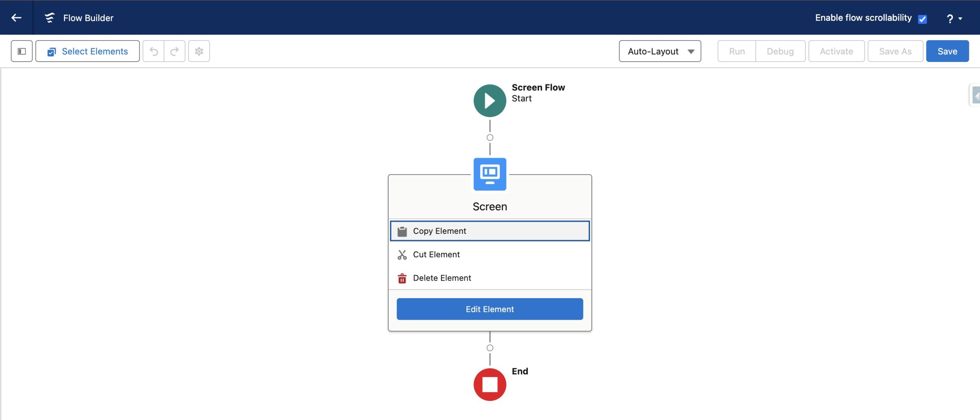
Task: Click the undo arrow icon
Action: [x=154, y=51]
